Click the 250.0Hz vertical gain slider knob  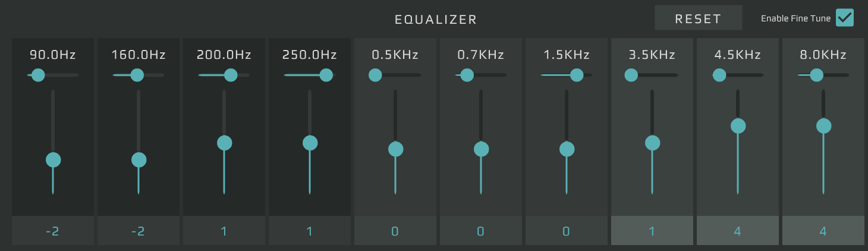click(x=310, y=143)
